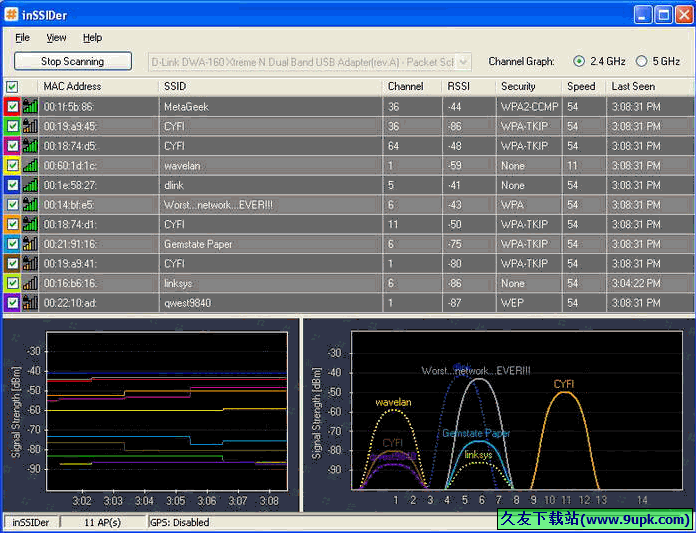The height and width of the screenshot is (533, 696).
Task: Click Worst...network...EVER!!! SSID cell
Action: pos(270,205)
